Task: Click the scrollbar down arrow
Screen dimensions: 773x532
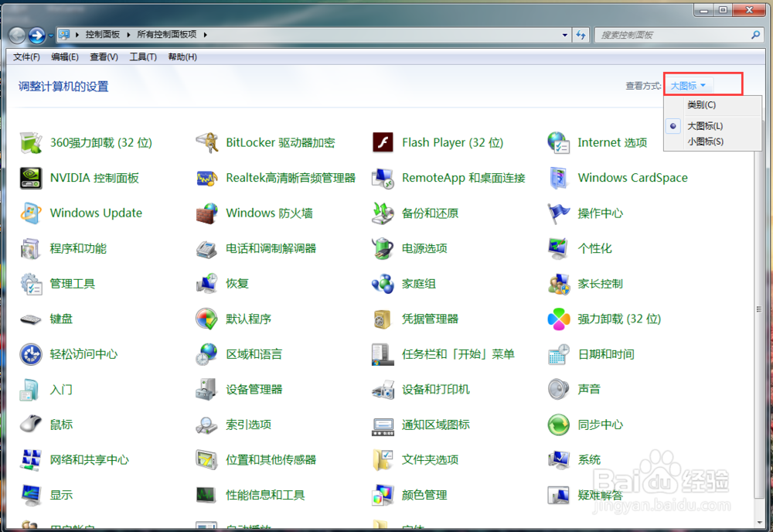Action: [759, 523]
